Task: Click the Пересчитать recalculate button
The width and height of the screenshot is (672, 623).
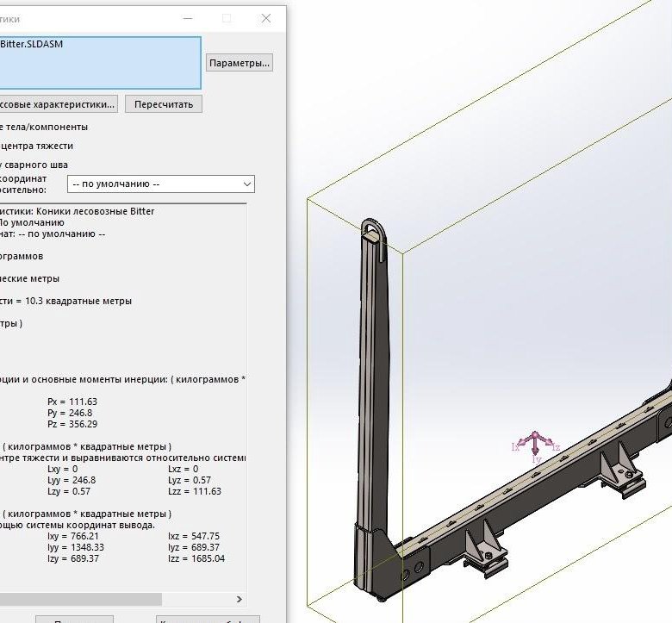Action: [164, 104]
